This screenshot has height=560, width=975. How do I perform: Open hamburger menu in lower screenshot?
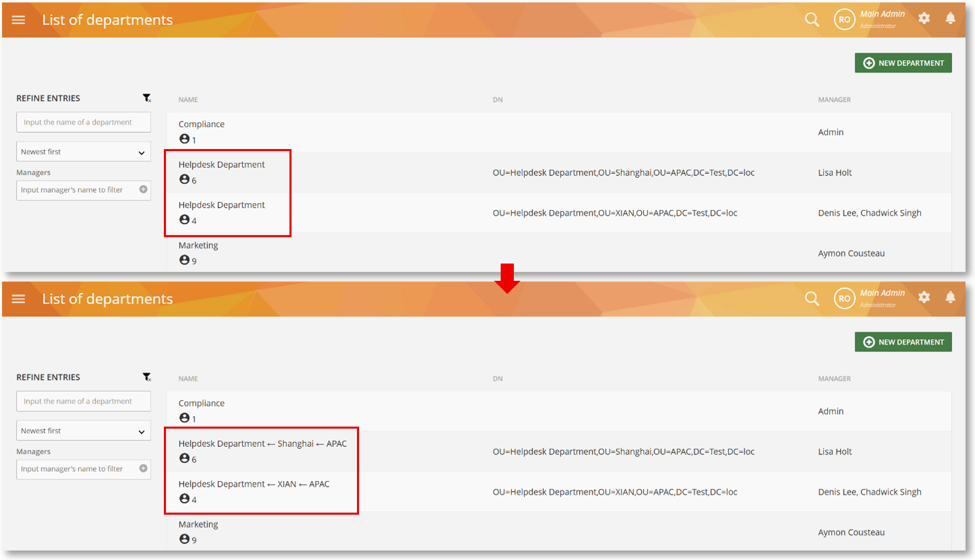point(18,299)
